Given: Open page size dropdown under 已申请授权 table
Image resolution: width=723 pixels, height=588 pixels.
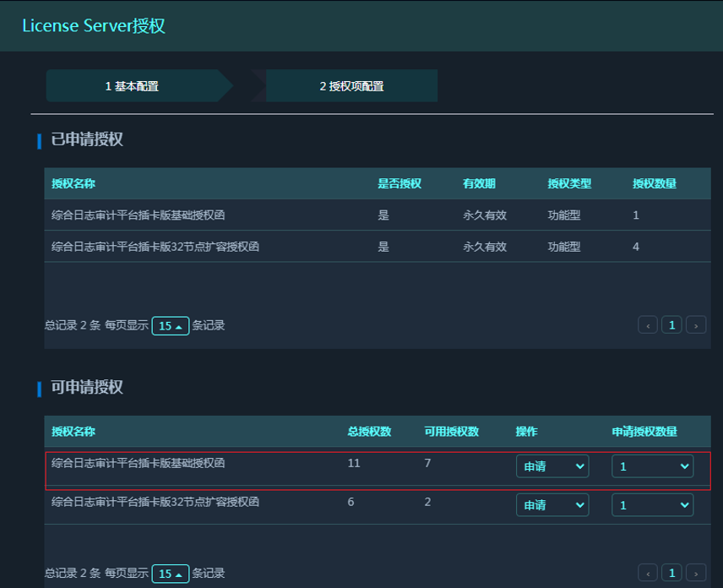Looking at the screenshot, I should tap(171, 326).
